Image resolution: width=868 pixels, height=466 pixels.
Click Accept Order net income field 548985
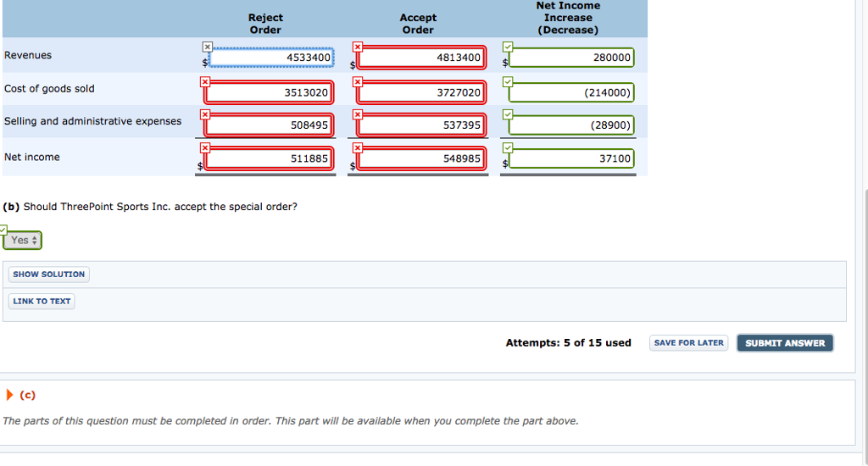[422, 158]
